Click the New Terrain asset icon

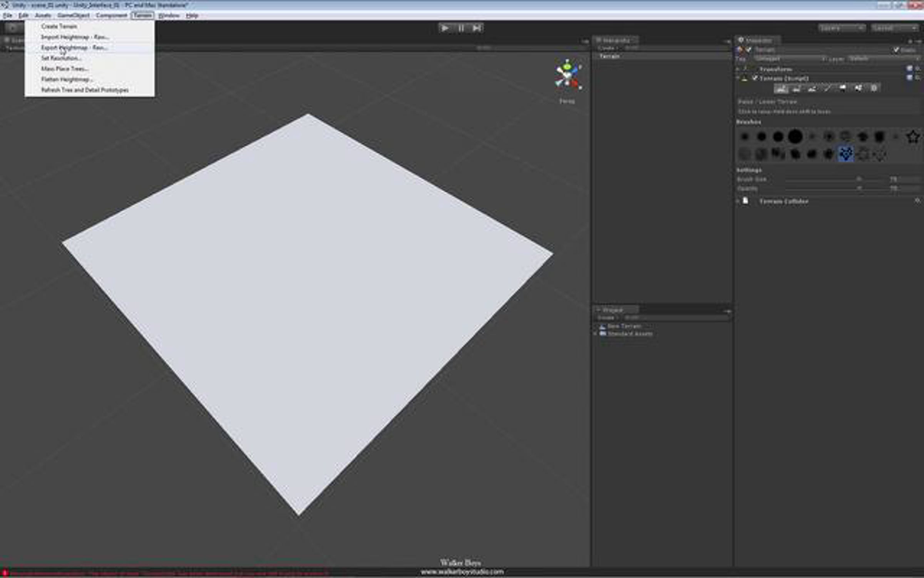coord(602,326)
